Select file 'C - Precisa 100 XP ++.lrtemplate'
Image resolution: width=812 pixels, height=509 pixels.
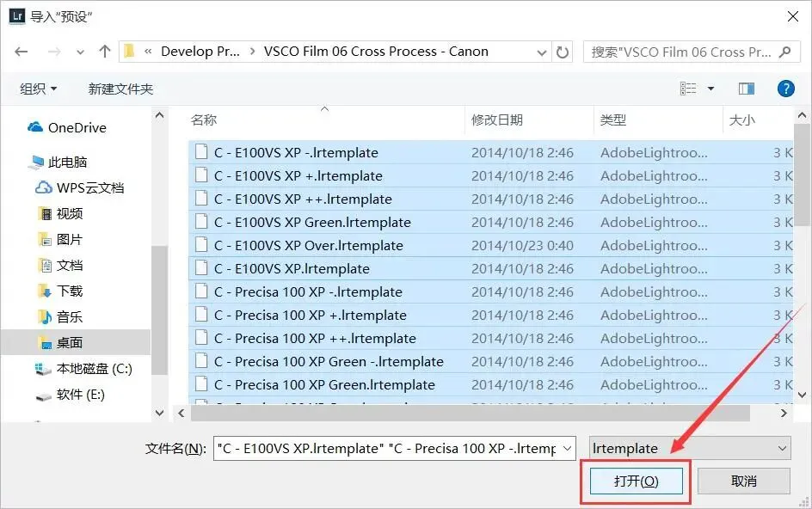(491, 338)
